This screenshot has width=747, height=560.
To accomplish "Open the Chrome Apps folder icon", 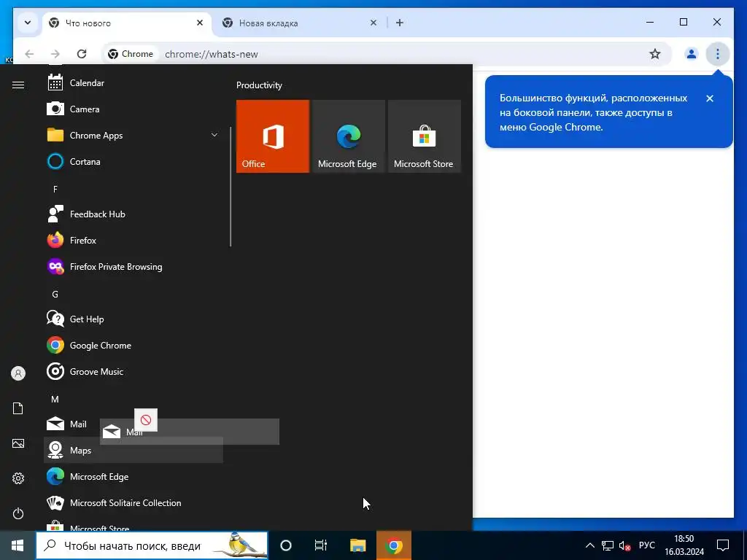I will click(55, 135).
